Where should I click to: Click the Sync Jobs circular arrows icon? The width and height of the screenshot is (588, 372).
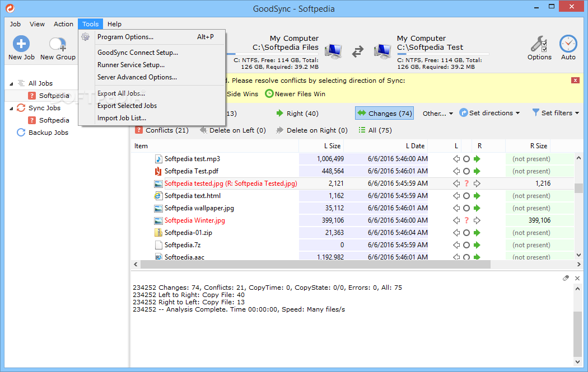pos(21,108)
